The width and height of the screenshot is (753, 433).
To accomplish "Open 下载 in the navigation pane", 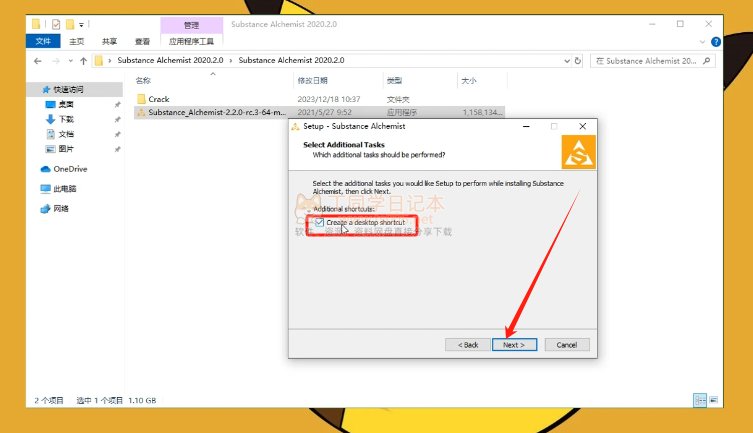I will click(66, 120).
